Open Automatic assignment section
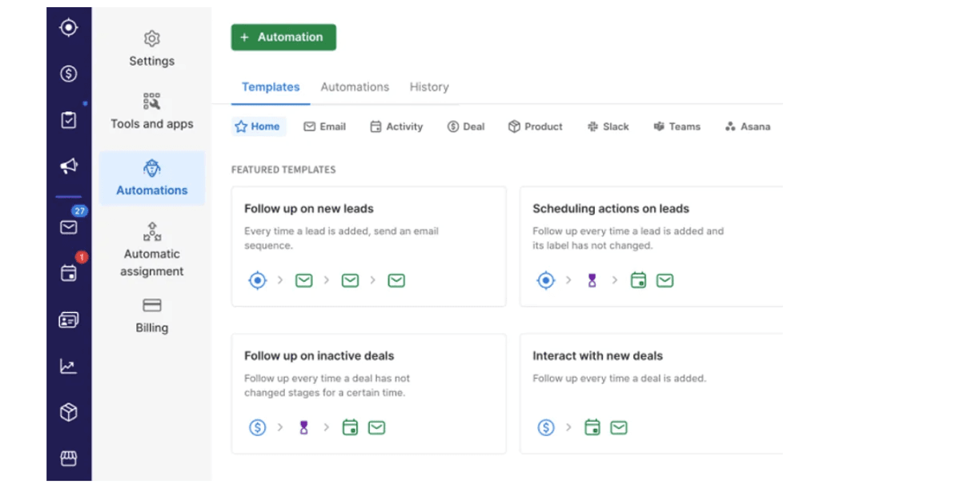This screenshot has height=497, width=980. 152,251
